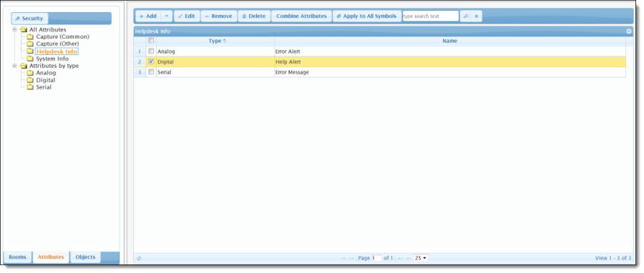Click the Add button
This screenshot has width=644, height=273.
point(147,16)
